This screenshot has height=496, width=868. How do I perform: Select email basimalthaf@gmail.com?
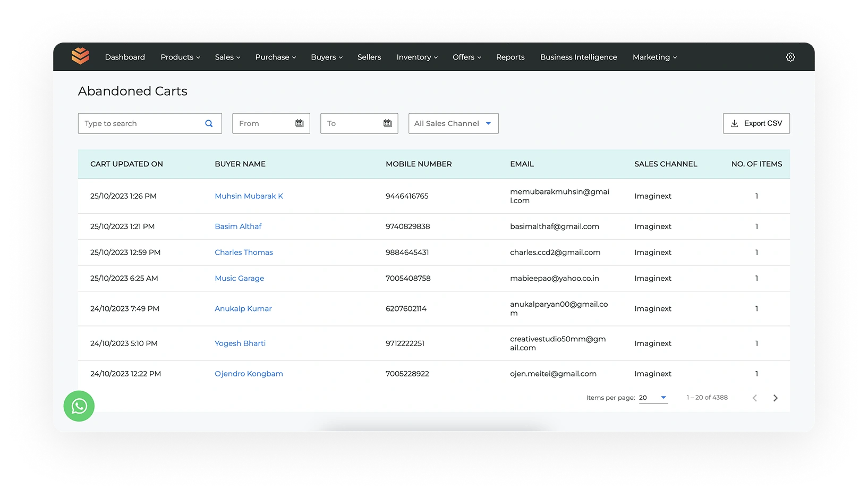pos(555,226)
